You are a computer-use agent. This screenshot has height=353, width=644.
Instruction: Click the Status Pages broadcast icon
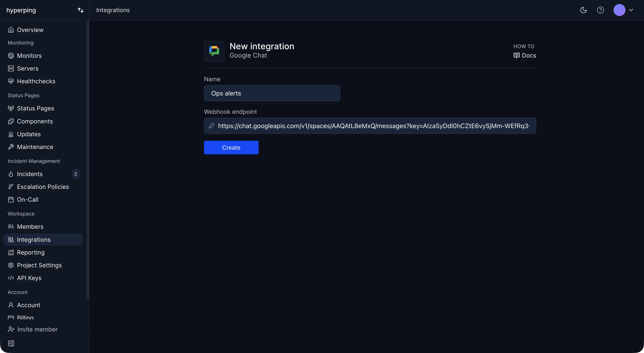coord(11,108)
